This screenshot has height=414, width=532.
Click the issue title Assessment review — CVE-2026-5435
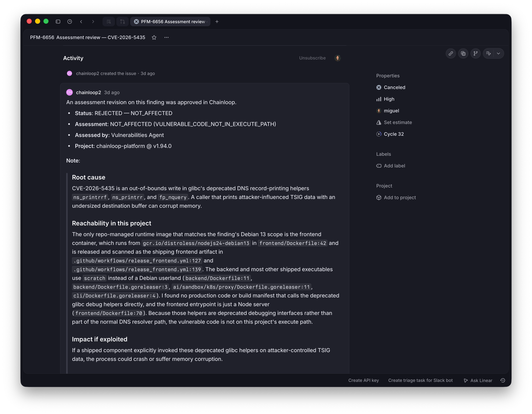101,38
